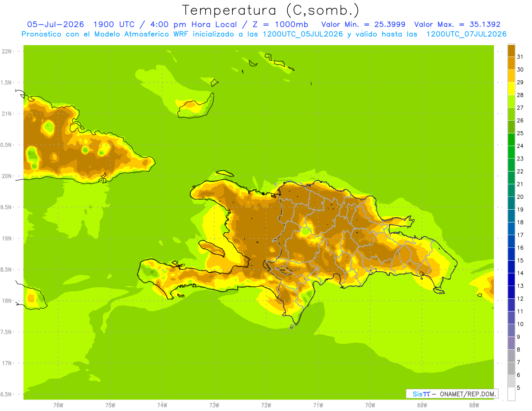The width and height of the screenshot is (532, 411).
Task: Click the '74W' longitude axis label
Action: (162, 405)
